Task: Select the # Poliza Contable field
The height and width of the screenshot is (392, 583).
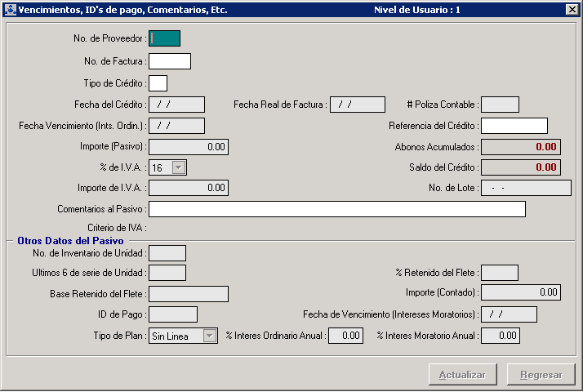Action: point(500,105)
